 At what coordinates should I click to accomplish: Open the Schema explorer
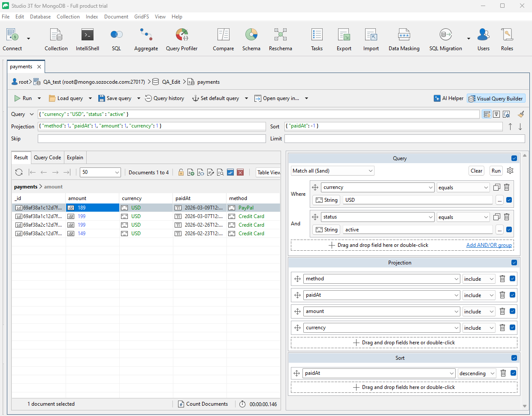click(251, 39)
